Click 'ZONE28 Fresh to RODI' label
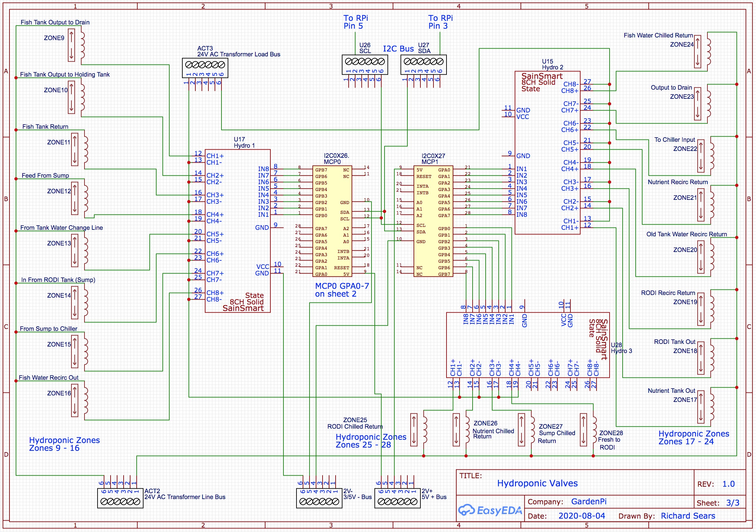Image resolution: width=756 pixels, height=532 pixels. point(610,440)
